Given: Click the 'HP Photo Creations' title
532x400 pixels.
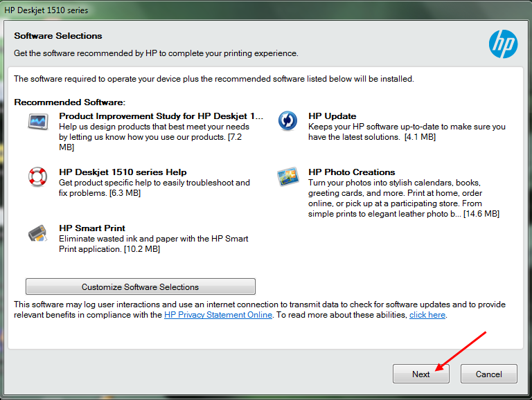Looking at the screenshot, I should click(x=352, y=172).
